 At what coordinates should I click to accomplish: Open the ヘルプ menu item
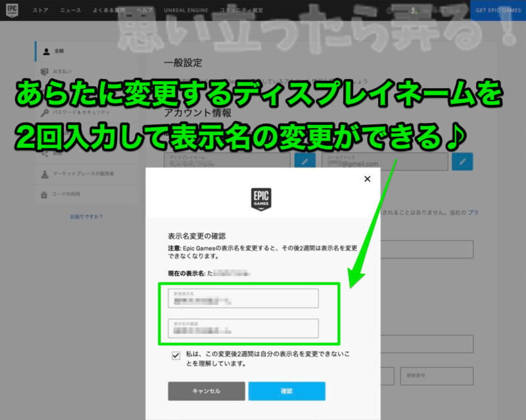144,11
